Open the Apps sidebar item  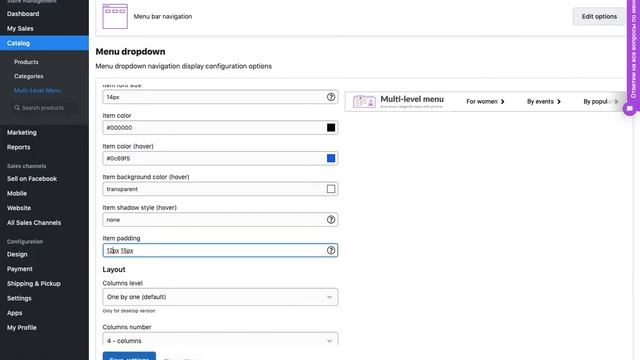click(x=14, y=313)
